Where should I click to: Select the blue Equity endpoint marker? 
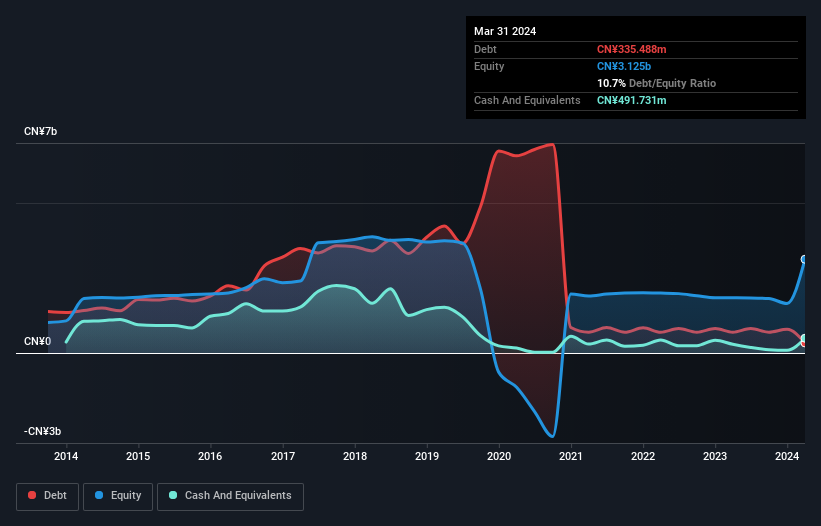(x=804, y=259)
